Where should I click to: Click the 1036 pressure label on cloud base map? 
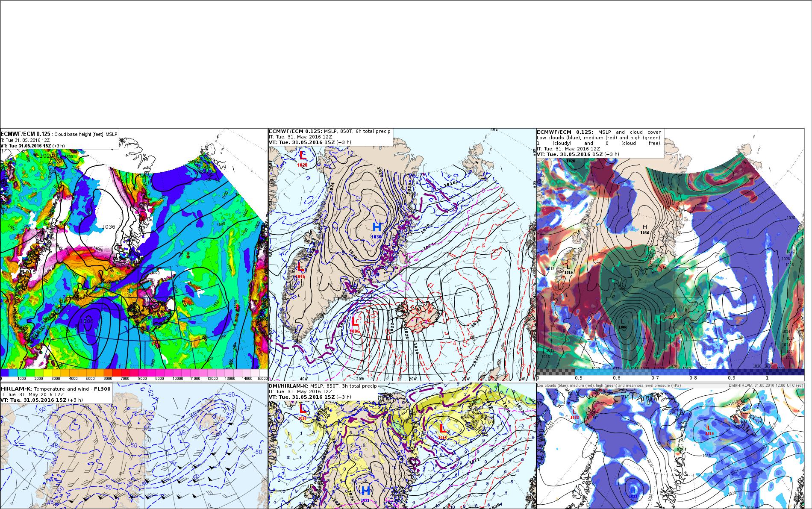pos(109,227)
